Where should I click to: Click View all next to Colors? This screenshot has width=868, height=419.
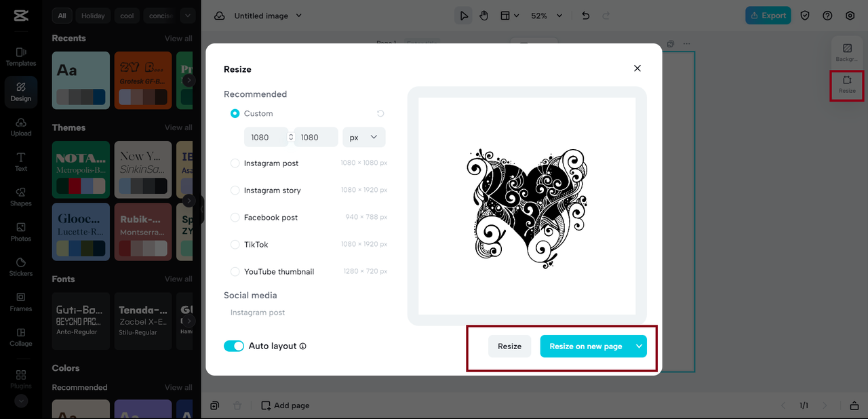click(178, 387)
